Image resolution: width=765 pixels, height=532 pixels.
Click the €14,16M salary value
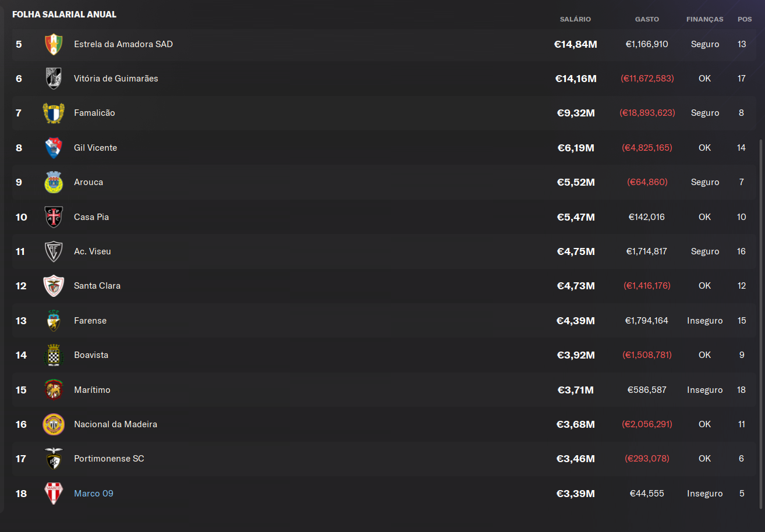(x=576, y=79)
